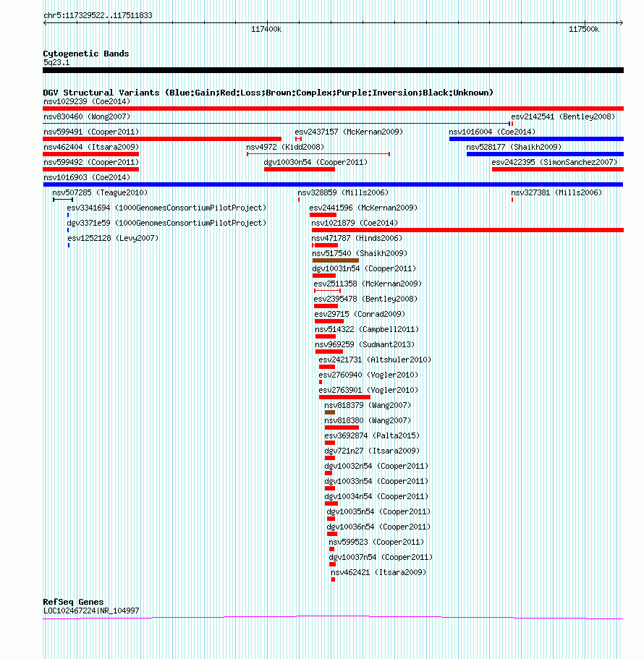
Task: Open the nsv4972 (Kidd2008) variant
Action: coord(285,147)
